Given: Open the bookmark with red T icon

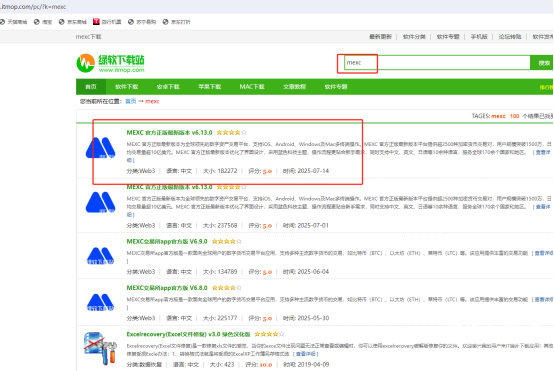Looking at the screenshot, I should coord(107,22).
